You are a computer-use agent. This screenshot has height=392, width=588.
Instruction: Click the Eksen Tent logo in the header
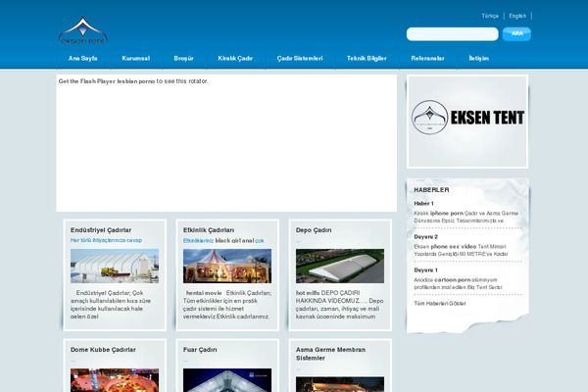click(x=83, y=30)
